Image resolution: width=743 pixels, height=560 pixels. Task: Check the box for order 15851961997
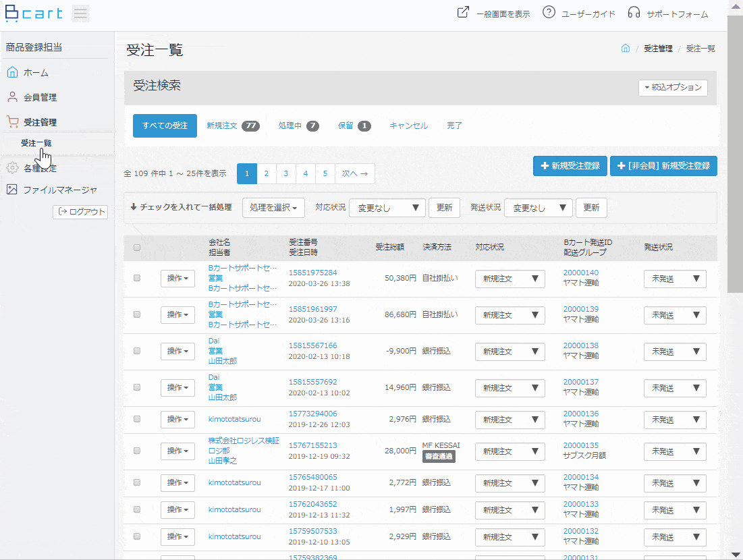[137, 314]
